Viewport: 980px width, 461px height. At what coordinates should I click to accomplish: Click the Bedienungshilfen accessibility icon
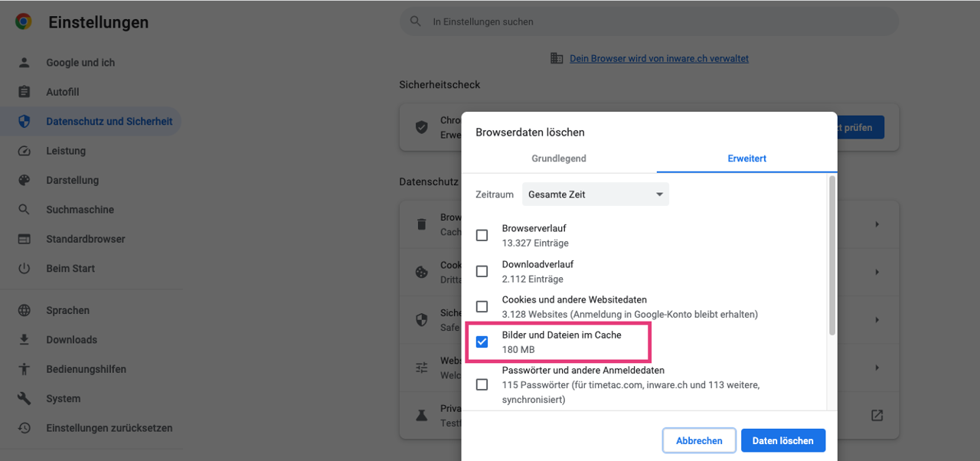[24, 369]
